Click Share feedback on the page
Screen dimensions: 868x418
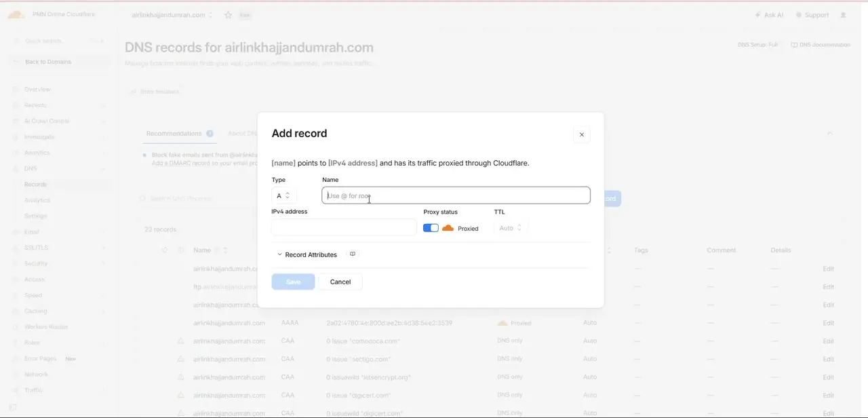[155, 92]
